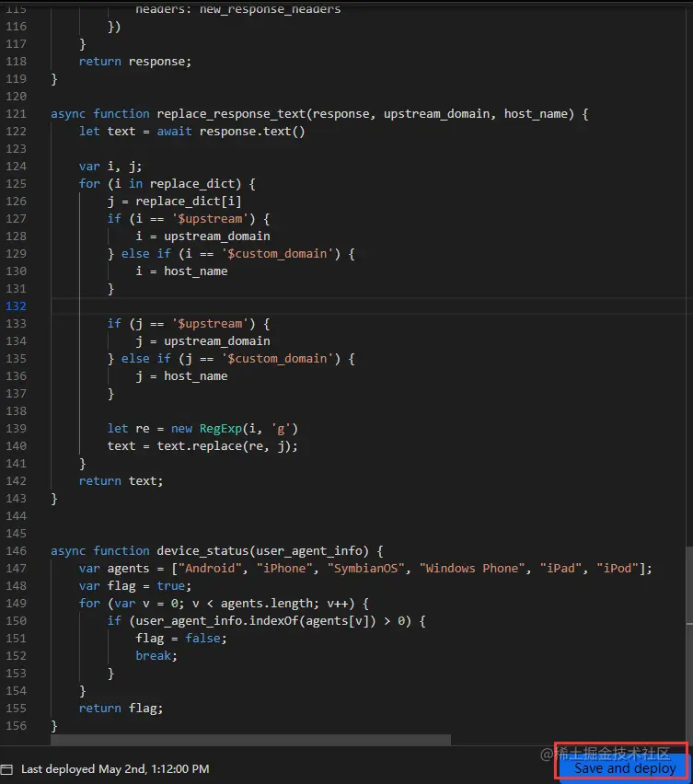Click 'response.text()' on the await line

point(252,132)
